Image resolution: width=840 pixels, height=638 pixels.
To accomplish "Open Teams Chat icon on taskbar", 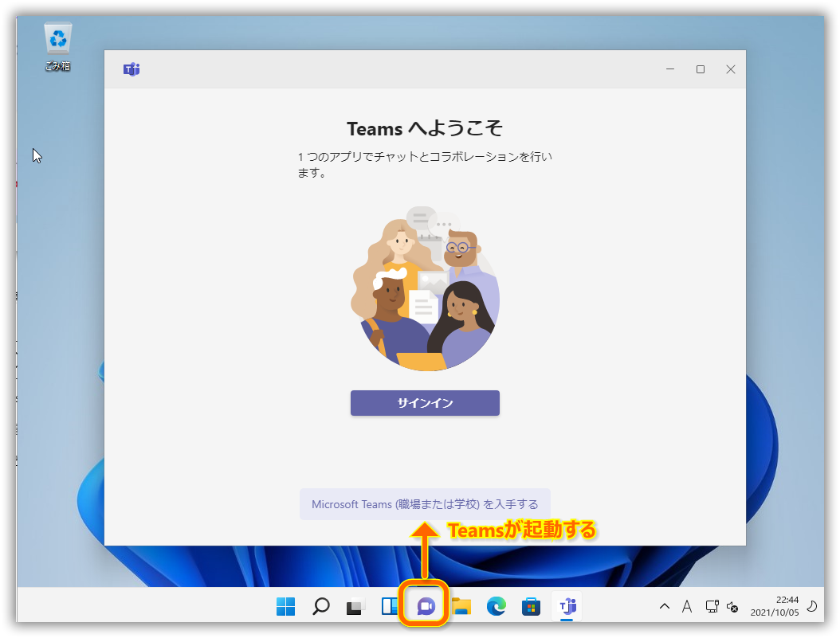I will 426,606.
